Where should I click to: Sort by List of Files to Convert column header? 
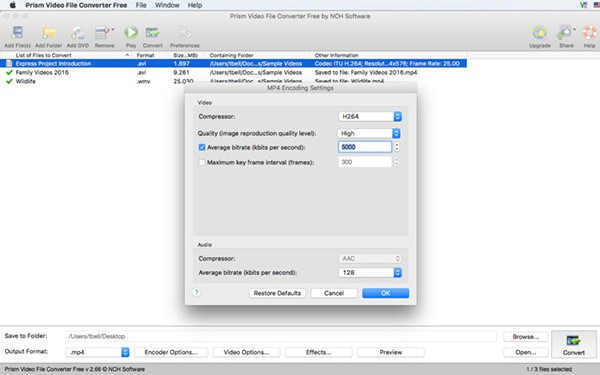(x=67, y=55)
